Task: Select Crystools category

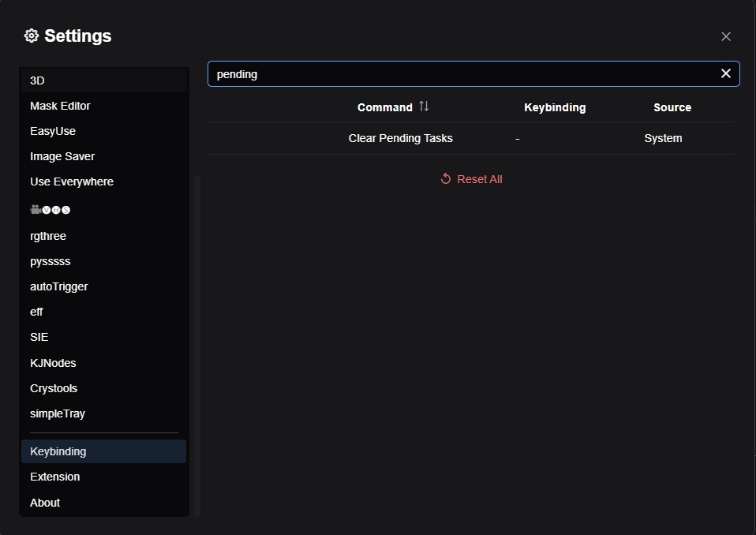Action: (103, 388)
